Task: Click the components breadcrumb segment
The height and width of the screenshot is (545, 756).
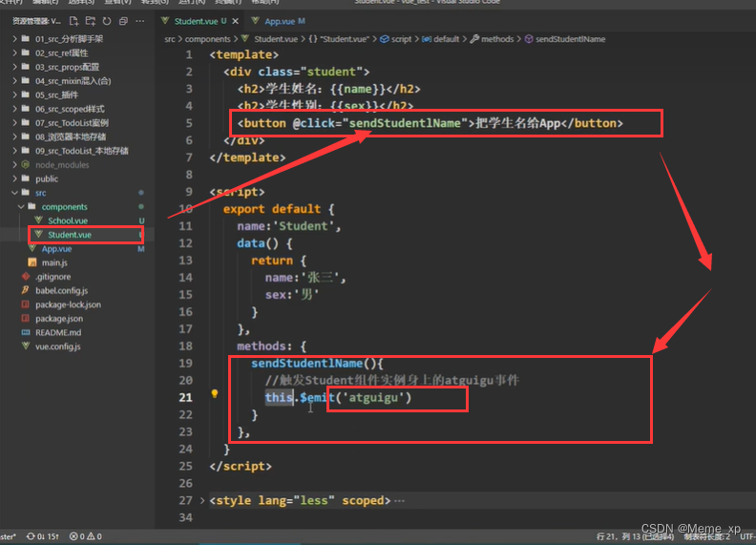Action: [208, 39]
